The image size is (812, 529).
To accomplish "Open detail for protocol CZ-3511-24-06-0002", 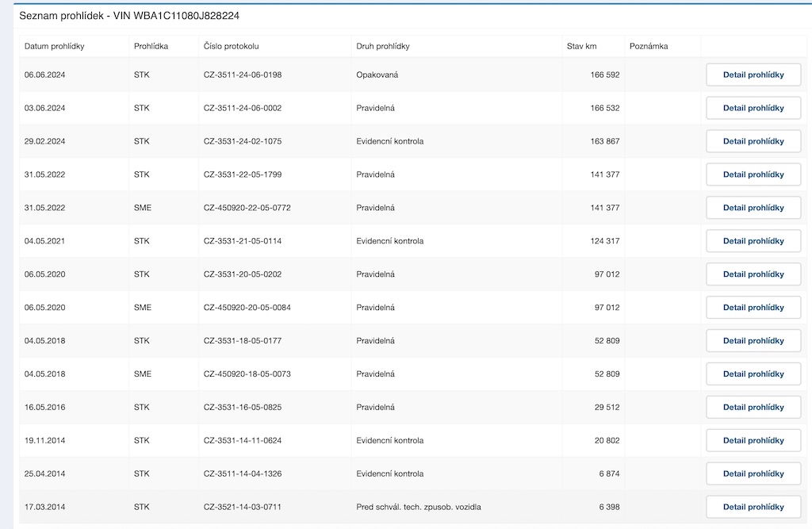I will pyautogui.click(x=753, y=108).
